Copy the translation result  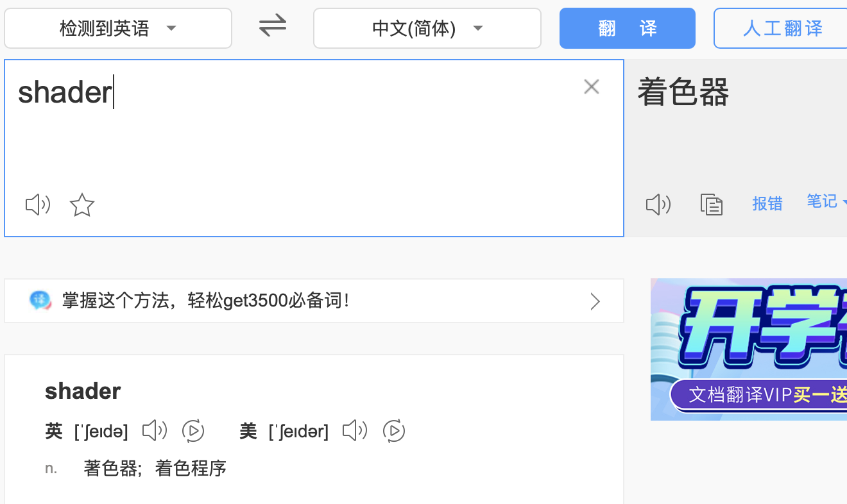click(712, 205)
